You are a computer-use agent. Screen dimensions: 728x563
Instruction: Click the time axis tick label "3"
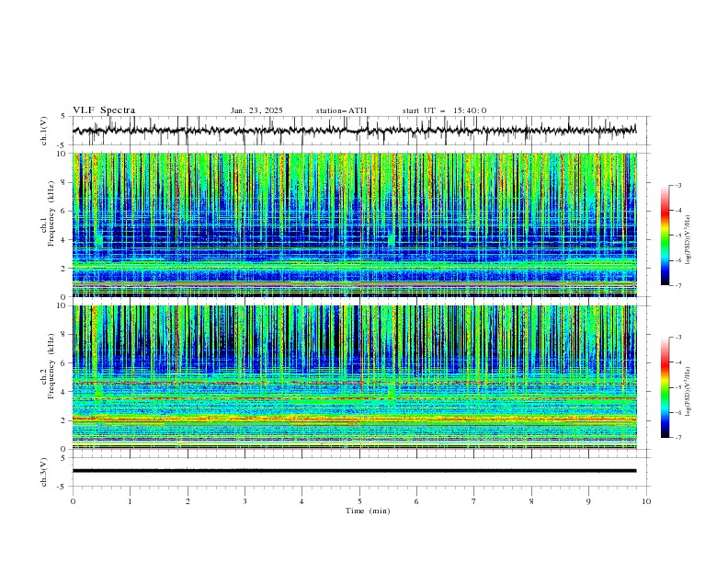tap(245, 501)
